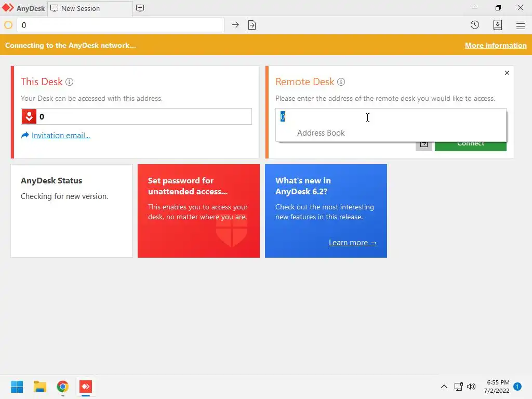532x399 pixels.
Task: Open the More information link
Action: coord(496,46)
